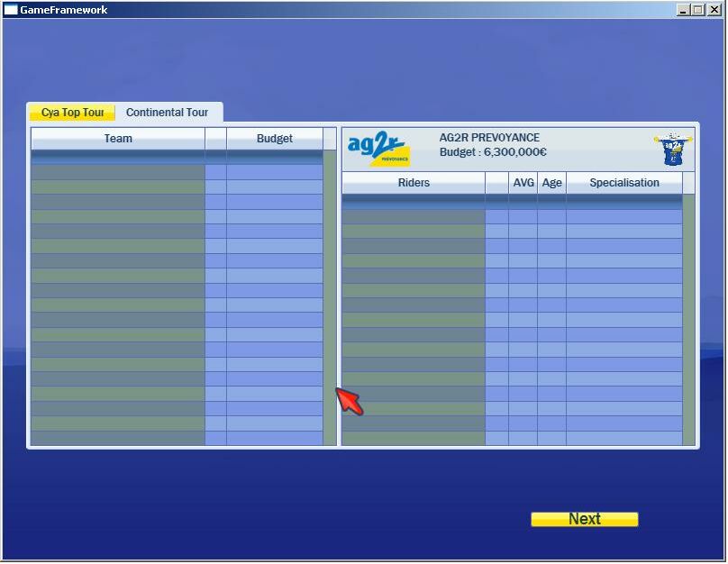Image resolution: width=728 pixels, height=564 pixels.
Task: Click the AG2R Prevoyance team logo
Action: coord(378,149)
